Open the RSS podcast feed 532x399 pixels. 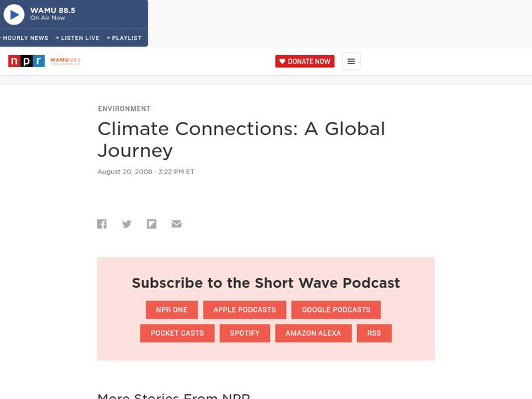(374, 333)
